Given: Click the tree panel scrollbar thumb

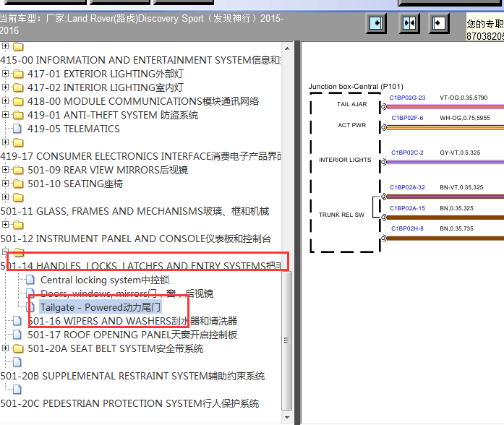Looking at the screenshot, I should pyautogui.click(x=287, y=341).
